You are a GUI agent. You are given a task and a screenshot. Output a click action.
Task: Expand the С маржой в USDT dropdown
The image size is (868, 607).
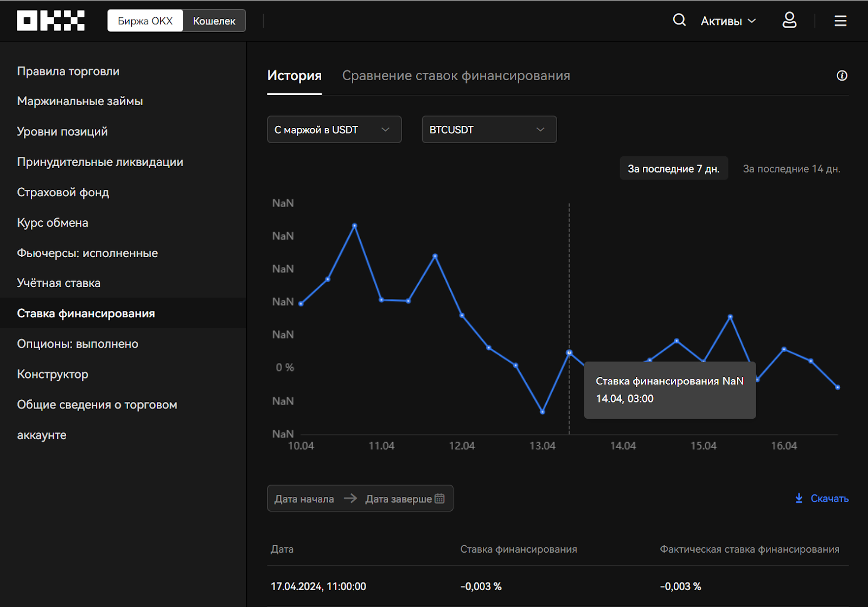334,130
